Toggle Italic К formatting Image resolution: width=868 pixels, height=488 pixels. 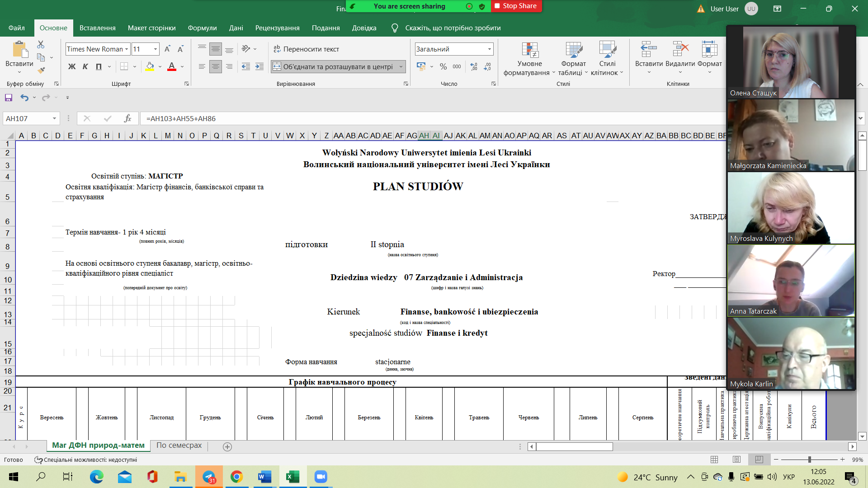pyautogui.click(x=85, y=66)
